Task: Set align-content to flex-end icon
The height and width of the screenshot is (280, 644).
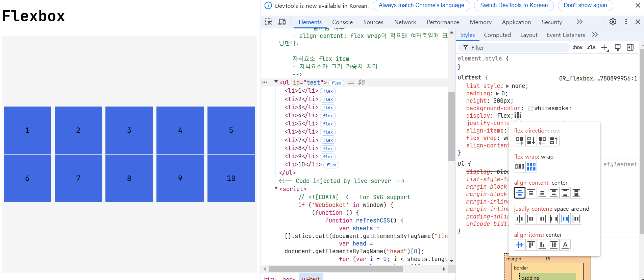Action: click(542, 193)
